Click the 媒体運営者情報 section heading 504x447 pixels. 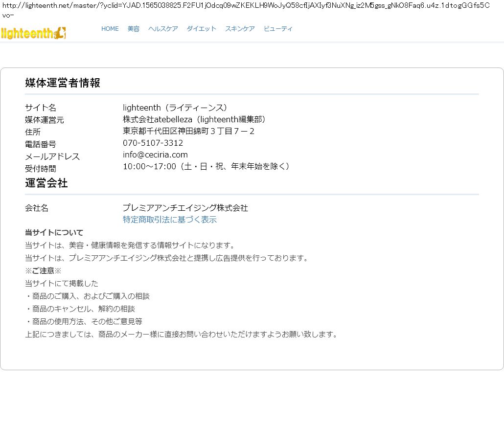pos(63,83)
